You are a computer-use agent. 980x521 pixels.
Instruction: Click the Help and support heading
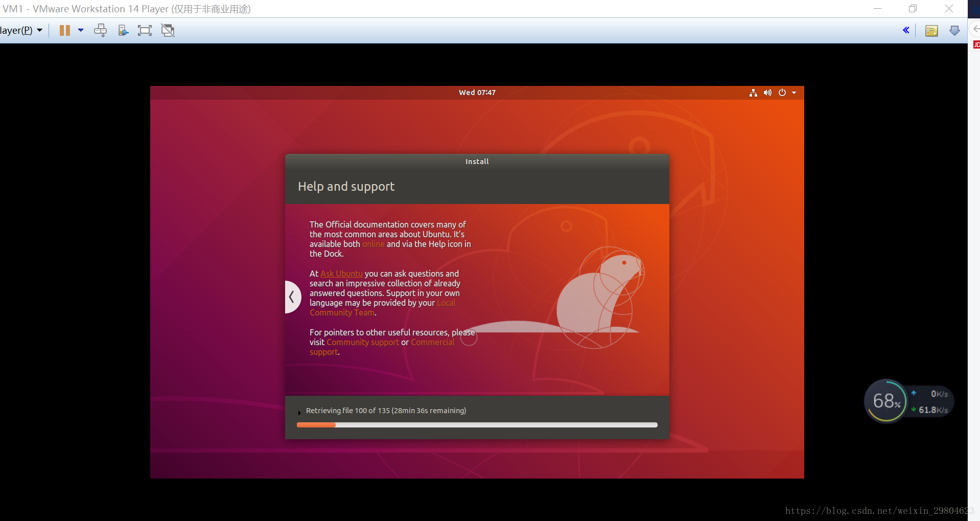click(346, 187)
